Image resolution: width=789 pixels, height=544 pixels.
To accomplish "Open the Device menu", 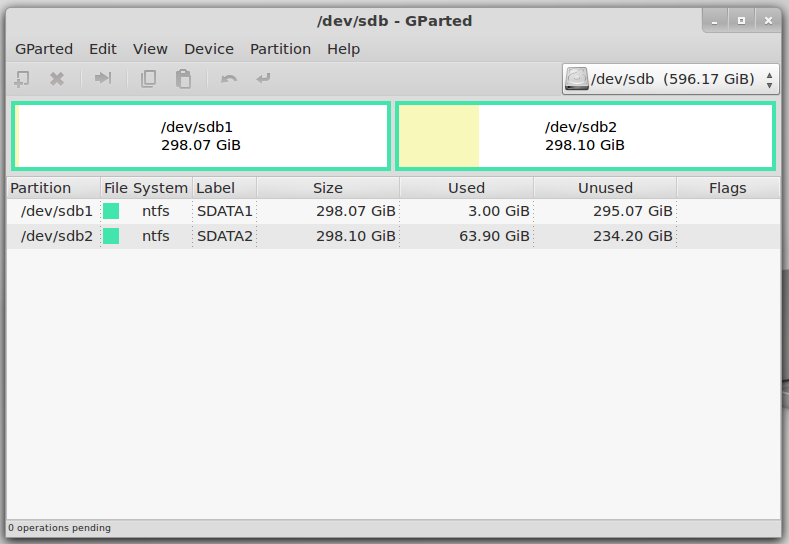I will pos(208,49).
